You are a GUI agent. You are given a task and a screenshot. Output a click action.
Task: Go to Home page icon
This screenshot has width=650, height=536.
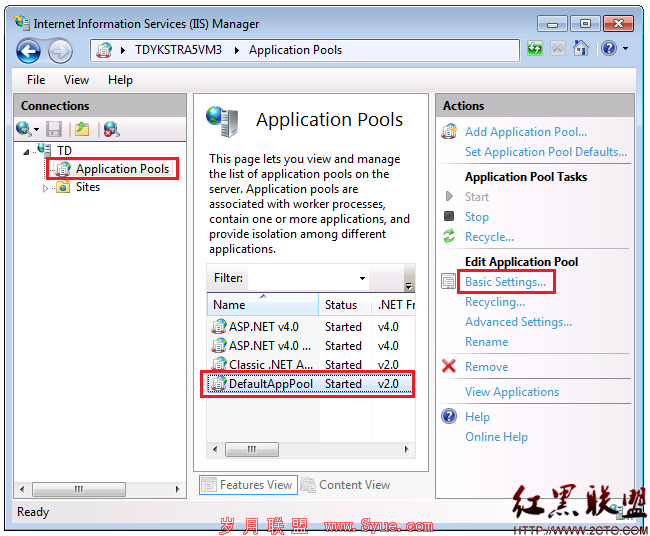coord(581,49)
